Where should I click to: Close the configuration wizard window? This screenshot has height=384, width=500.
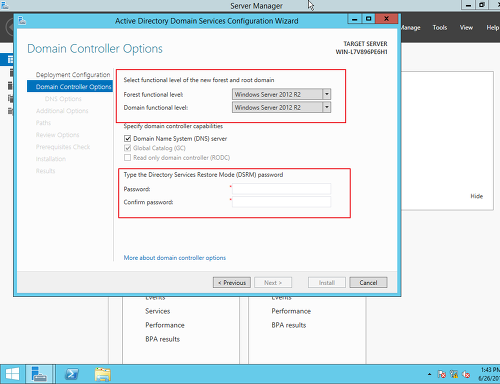click(x=386, y=19)
